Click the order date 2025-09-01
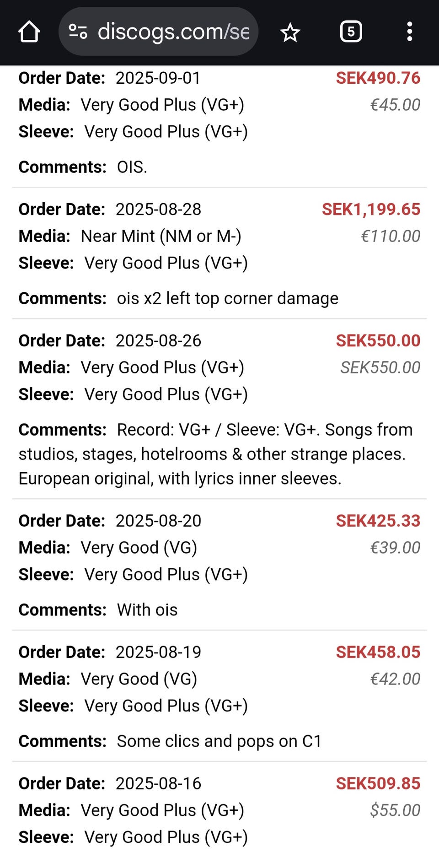 tap(158, 78)
